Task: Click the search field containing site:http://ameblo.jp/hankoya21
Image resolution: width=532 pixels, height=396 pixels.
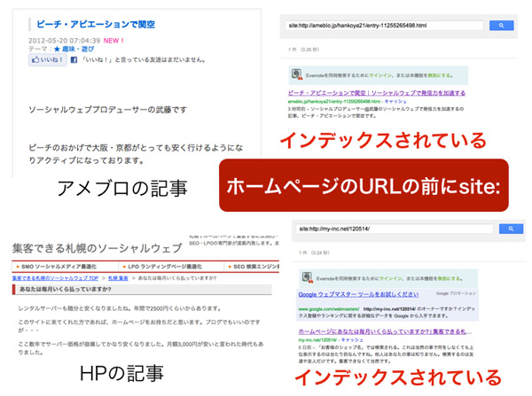Action: coord(385,26)
